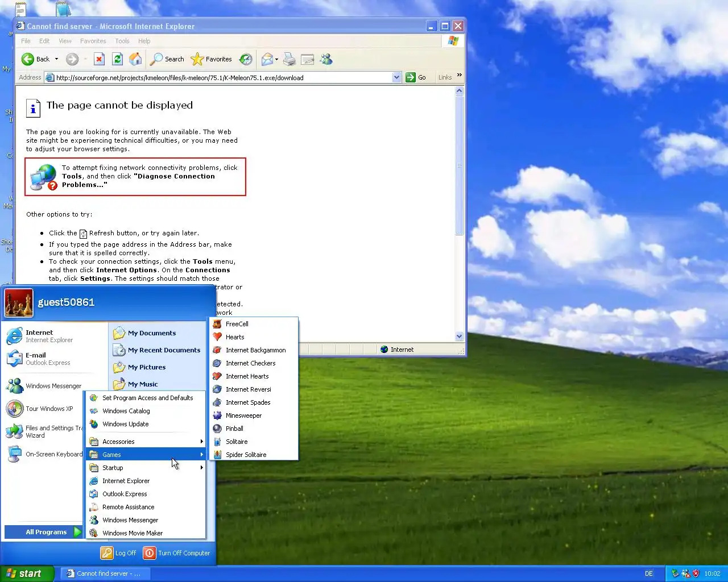
Task: Open Windows Update from programs list
Action: [x=146, y=424]
